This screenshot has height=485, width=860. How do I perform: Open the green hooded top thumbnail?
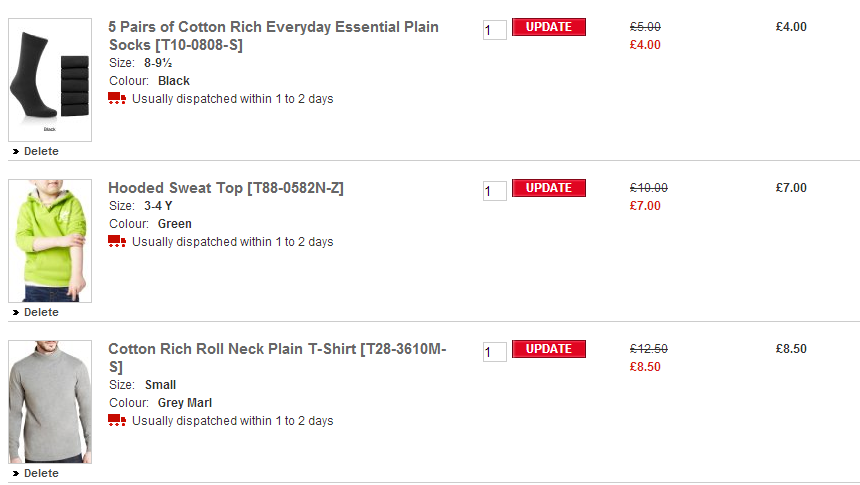[50, 241]
